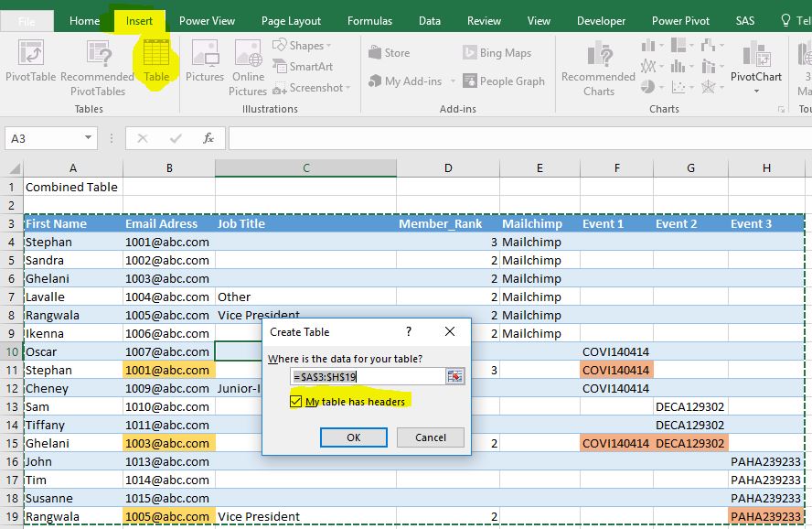Open the Office Store add-ins
The height and width of the screenshot is (529, 812).
(x=390, y=53)
